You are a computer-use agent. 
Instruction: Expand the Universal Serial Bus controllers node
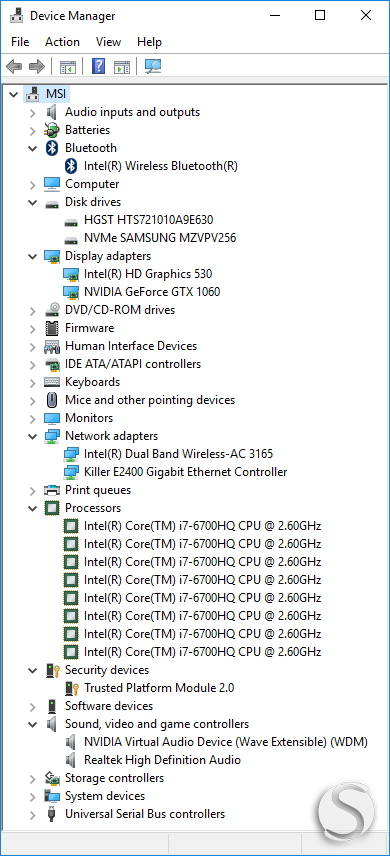pyautogui.click(x=33, y=815)
